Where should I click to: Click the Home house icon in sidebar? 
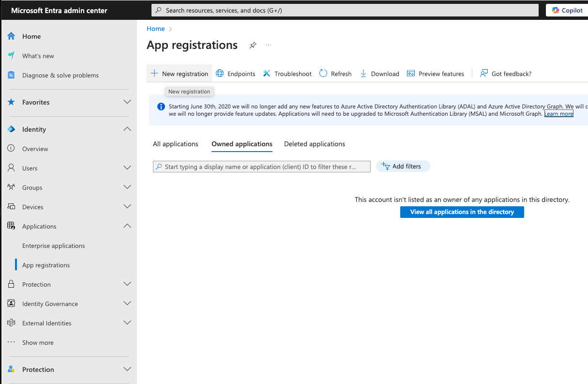[x=11, y=36]
